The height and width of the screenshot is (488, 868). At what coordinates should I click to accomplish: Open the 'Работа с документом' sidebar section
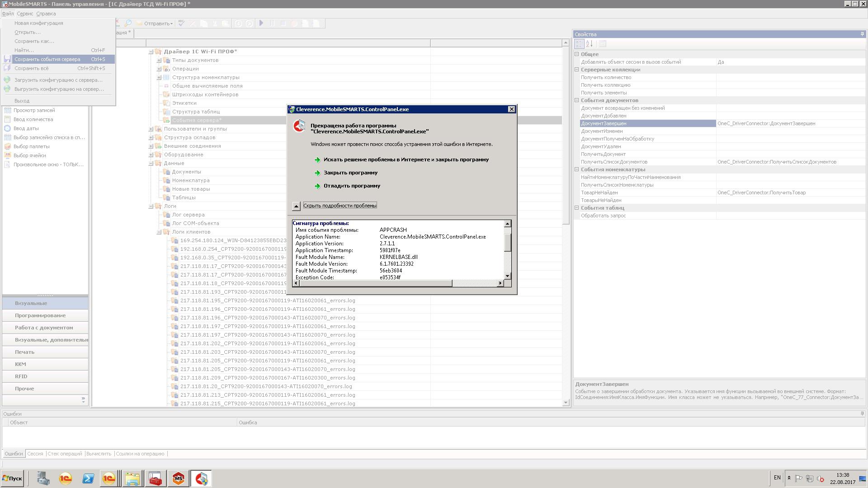[x=45, y=328]
